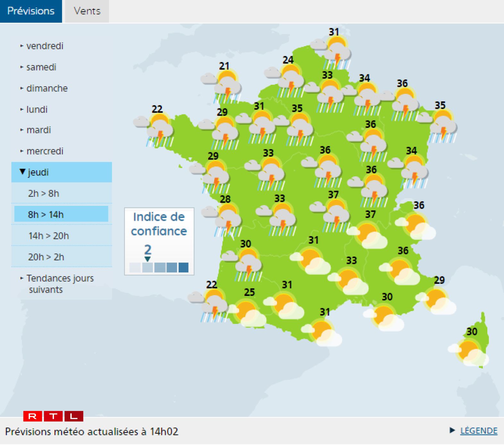Collapse the jeudi forecast section

(x=62, y=172)
